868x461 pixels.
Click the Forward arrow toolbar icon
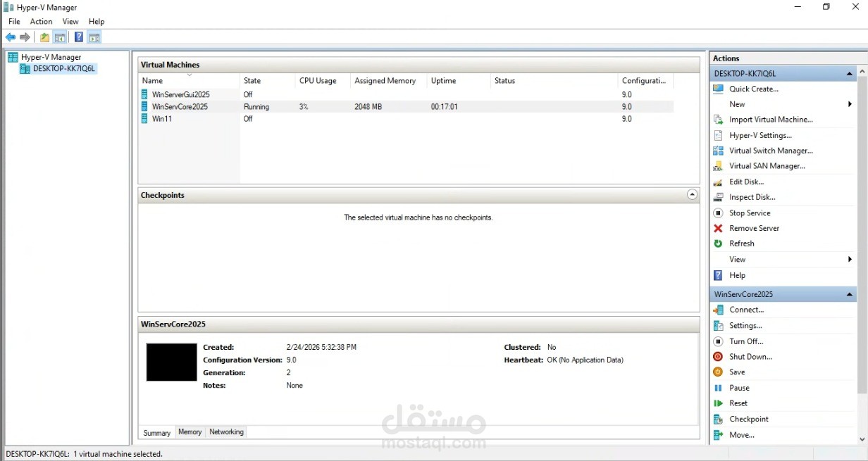[25, 37]
